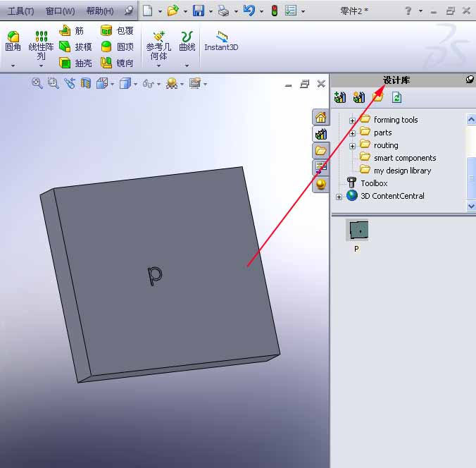Viewport: 476px width, 468px height.
Task: Expand the Curves dropdown arrow
Action: 187,66
